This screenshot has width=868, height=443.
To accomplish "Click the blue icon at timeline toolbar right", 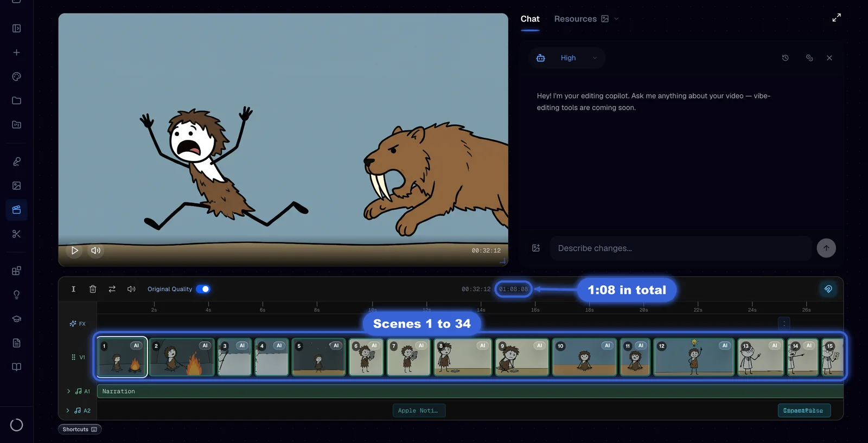I will coord(828,289).
